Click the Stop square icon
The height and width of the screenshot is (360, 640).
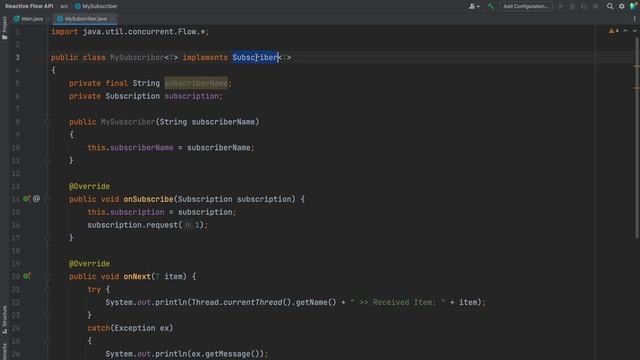pyautogui.click(x=596, y=6)
